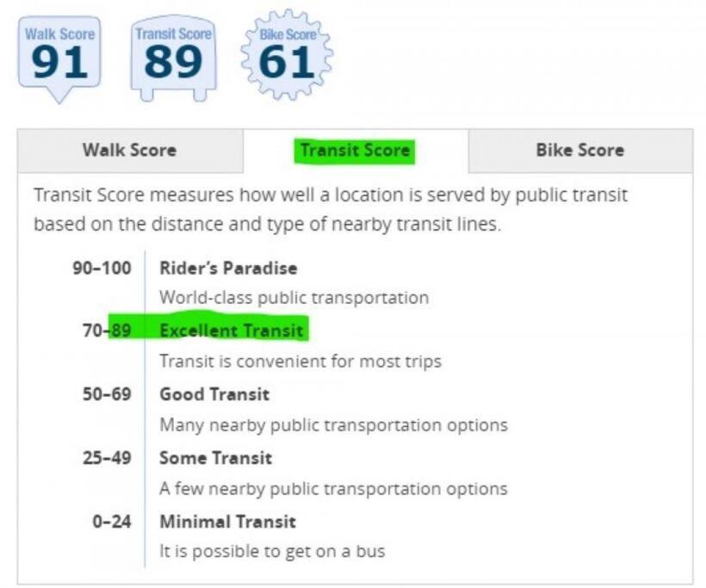Click the Bike Score 61 gear badge

tap(287, 55)
